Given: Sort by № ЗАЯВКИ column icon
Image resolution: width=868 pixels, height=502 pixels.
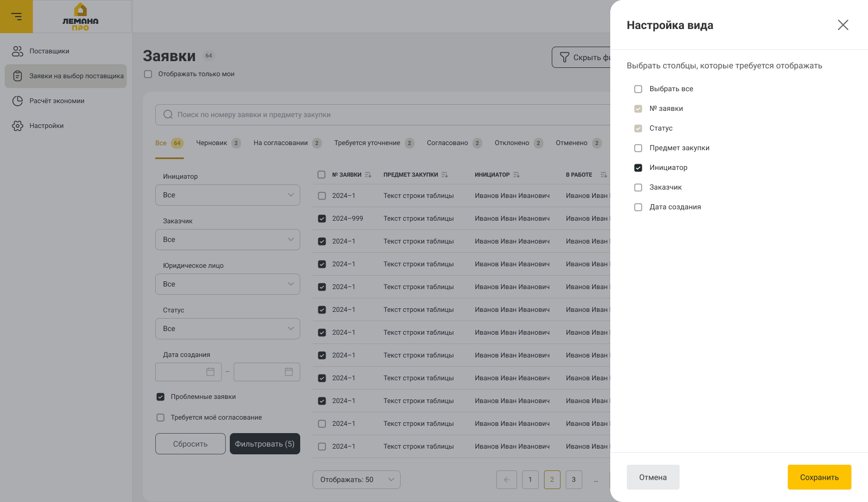Looking at the screenshot, I should pyautogui.click(x=368, y=175).
